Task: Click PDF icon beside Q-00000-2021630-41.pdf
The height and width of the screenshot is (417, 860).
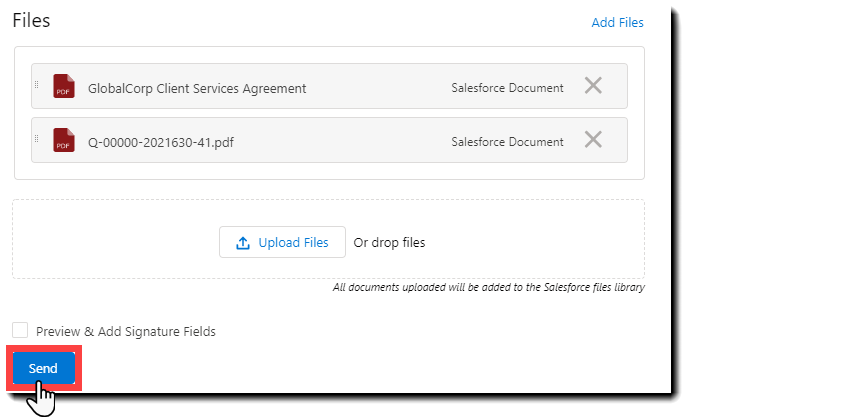Action: coord(64,140)
